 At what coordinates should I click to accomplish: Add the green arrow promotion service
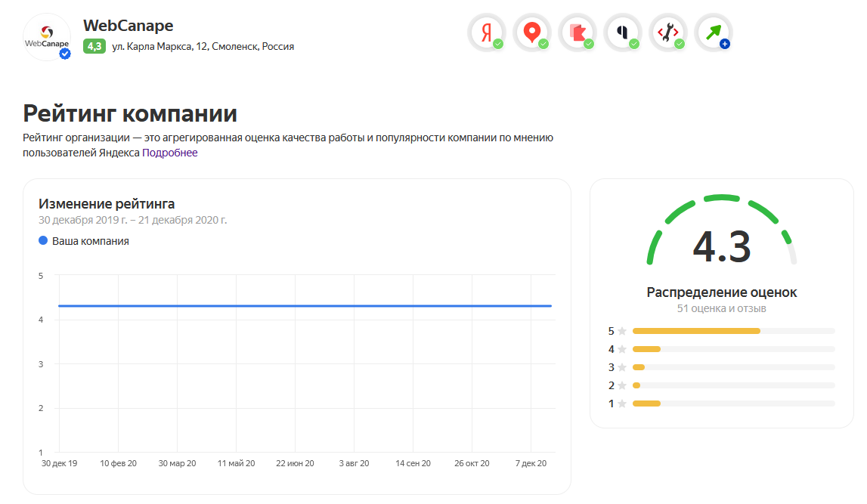714,32
